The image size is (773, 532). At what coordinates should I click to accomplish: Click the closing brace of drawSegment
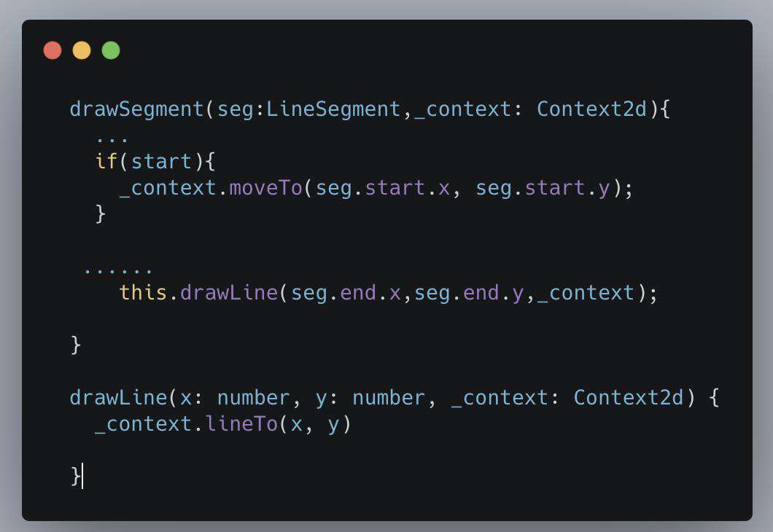coord(75,345)
